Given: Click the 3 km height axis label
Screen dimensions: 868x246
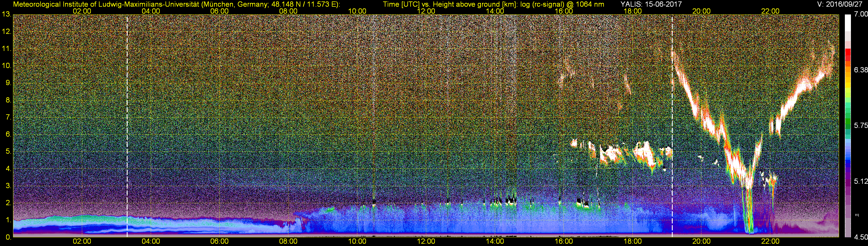Looking at the screenshot, I should (x=8, y=186).
